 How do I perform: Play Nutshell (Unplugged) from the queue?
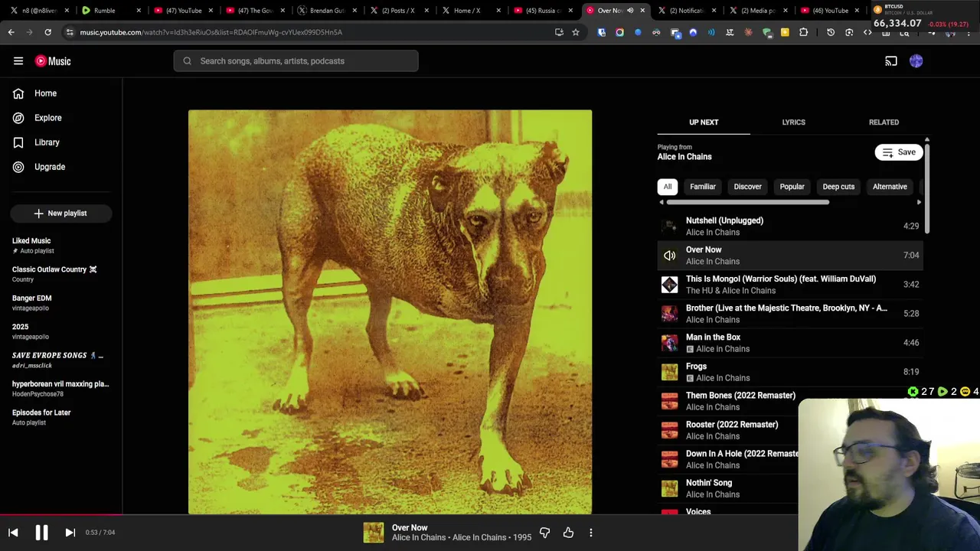(x=790, y=226)
